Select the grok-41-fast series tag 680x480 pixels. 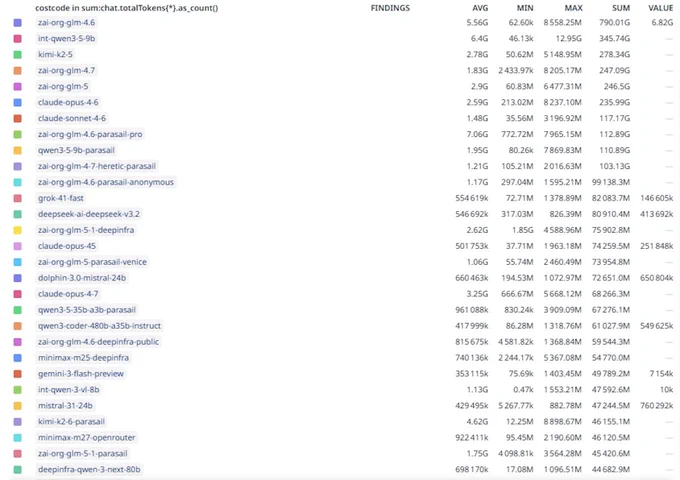pyautogui.click(x=61, y=198)
